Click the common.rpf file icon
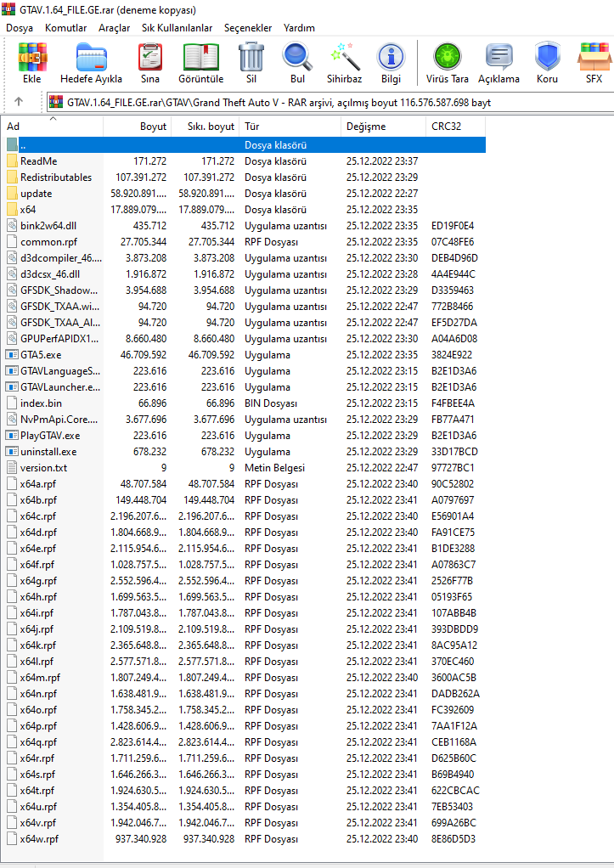 coord(13,242)
